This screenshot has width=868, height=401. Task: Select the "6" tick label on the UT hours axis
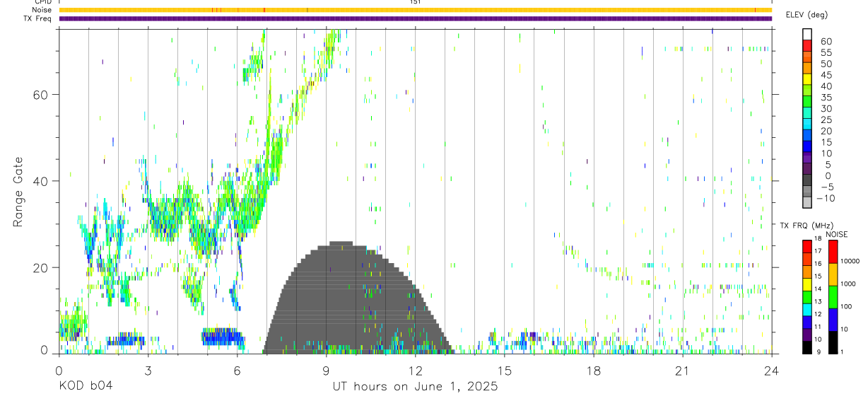pyautogui.click(x=237, y=371)
